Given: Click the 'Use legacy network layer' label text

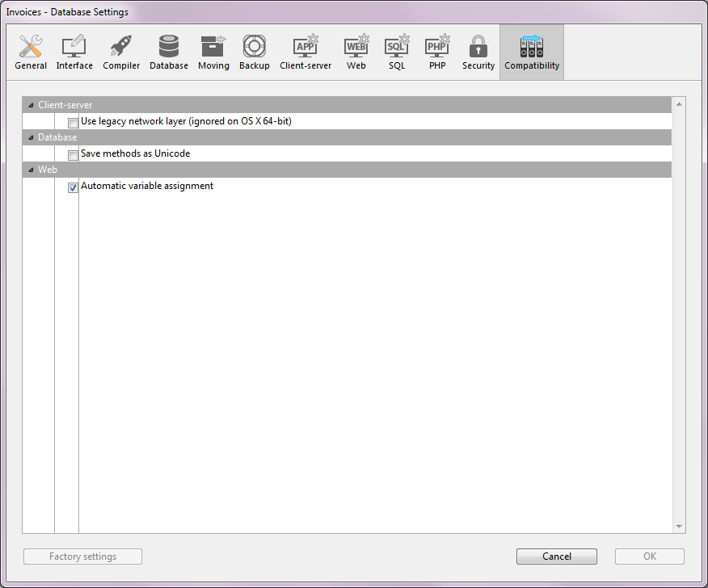Looking at the screenshot, I should (186, 121).
